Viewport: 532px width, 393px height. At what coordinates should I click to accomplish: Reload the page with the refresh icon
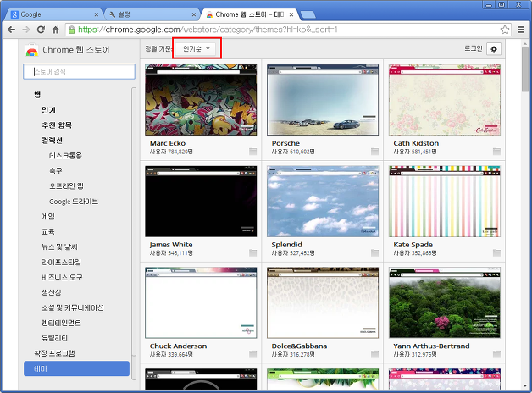pyautogui.click(x=41, y=30)
